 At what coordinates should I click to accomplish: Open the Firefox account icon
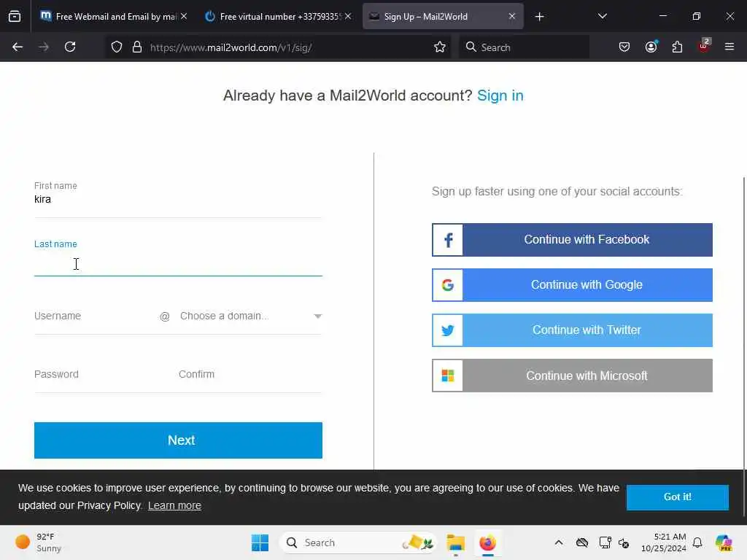(x=651, y=47)
